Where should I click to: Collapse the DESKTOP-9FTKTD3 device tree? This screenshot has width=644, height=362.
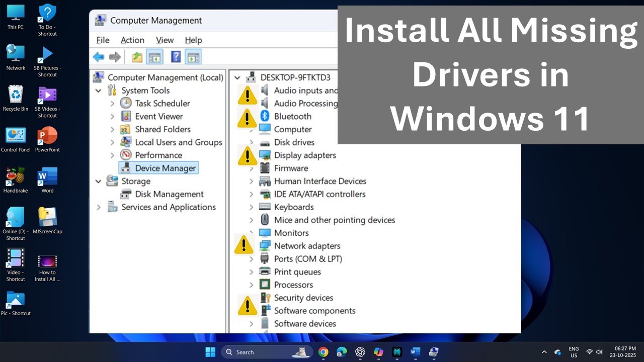237,77
